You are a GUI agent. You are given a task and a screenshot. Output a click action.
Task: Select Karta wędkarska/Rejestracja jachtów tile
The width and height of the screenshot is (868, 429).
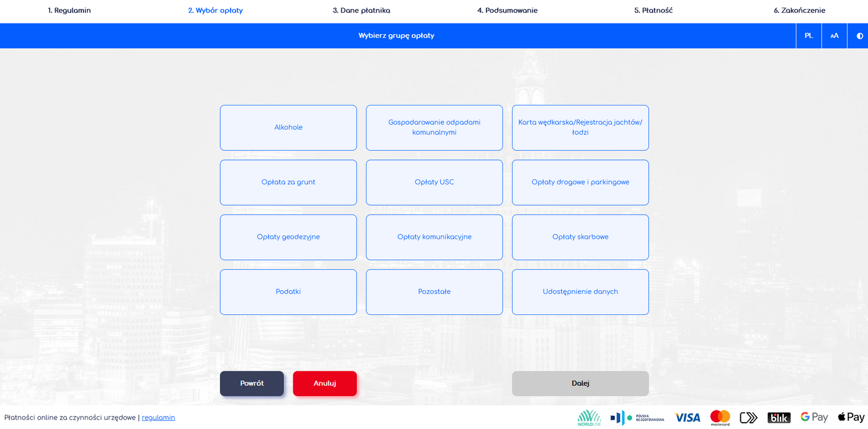tap(580, 128)
